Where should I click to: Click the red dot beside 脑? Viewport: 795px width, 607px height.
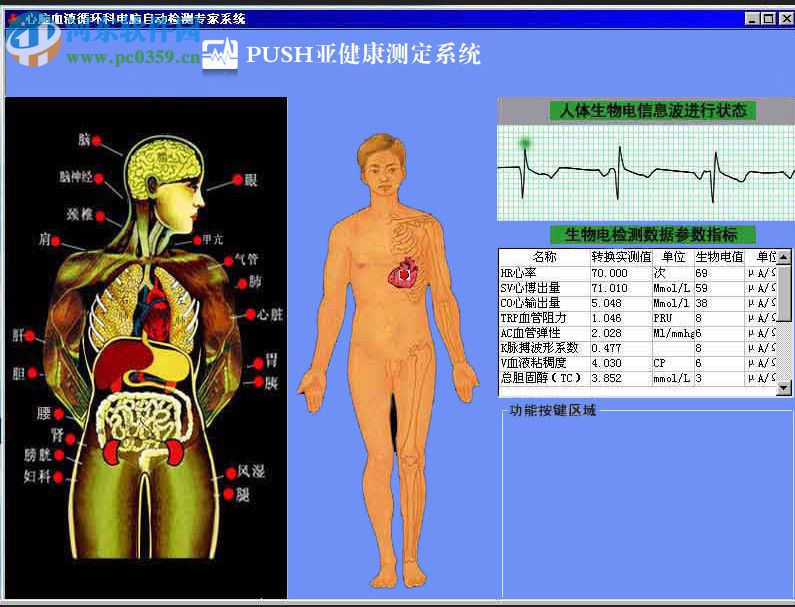coord(96,140)
